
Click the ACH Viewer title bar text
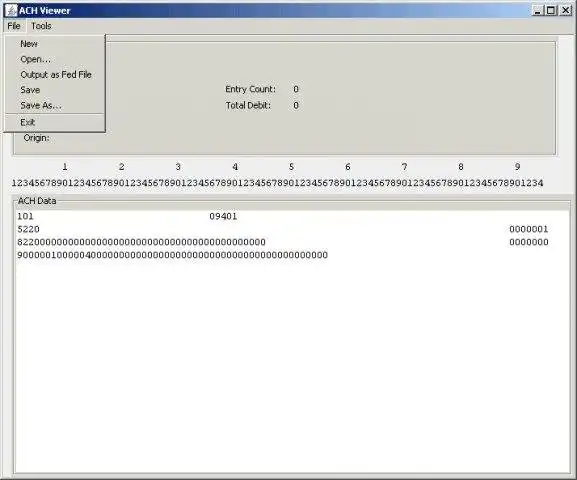click(x=45, y=11)
